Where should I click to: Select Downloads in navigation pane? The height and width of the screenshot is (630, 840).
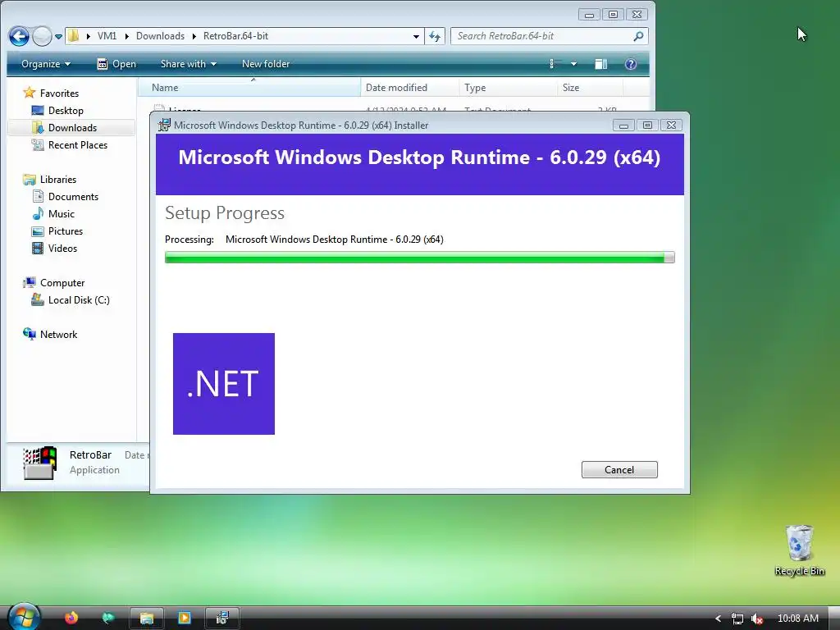coord(72,127)
